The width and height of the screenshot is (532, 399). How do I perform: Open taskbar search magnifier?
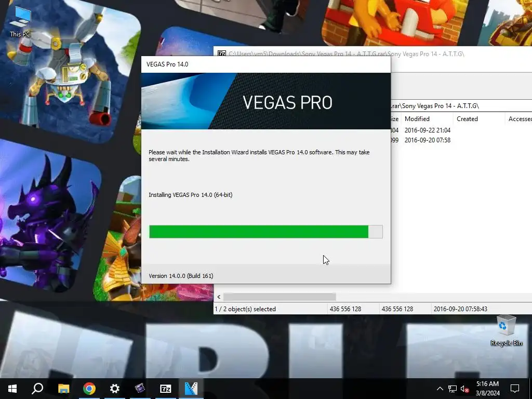37,389
